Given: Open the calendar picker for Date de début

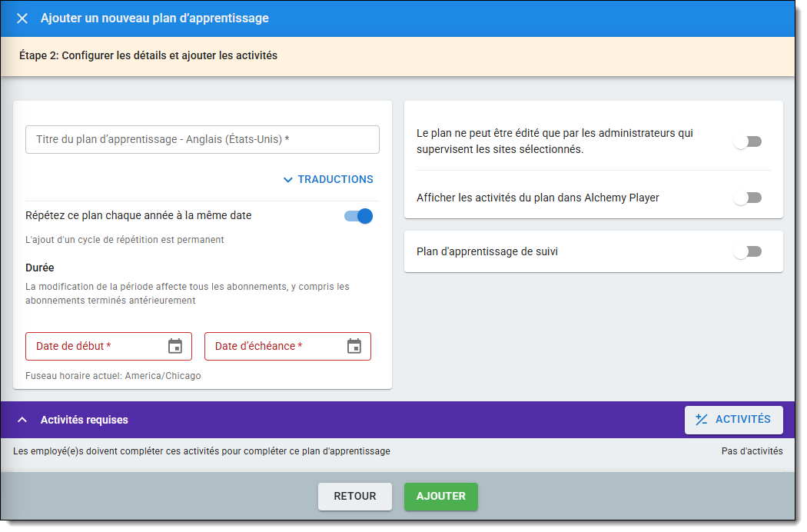Looking at the screenshot, I should point(175,346).
